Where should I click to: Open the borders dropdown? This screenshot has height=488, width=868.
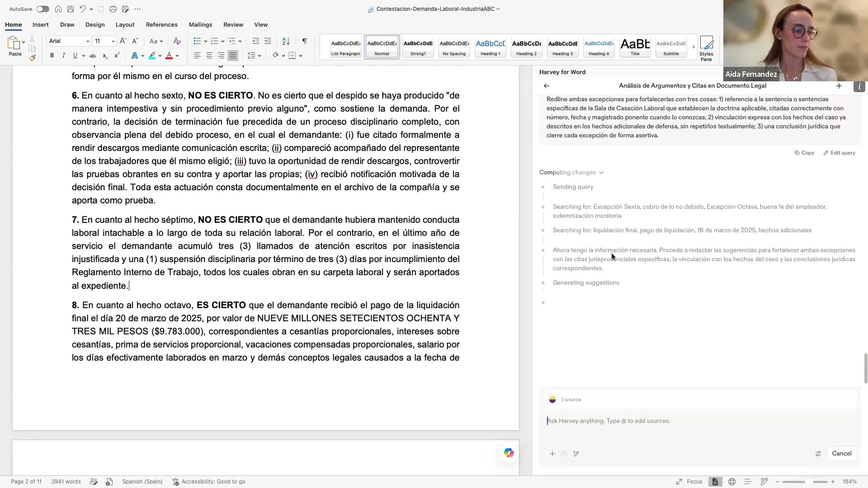point(301,56)
